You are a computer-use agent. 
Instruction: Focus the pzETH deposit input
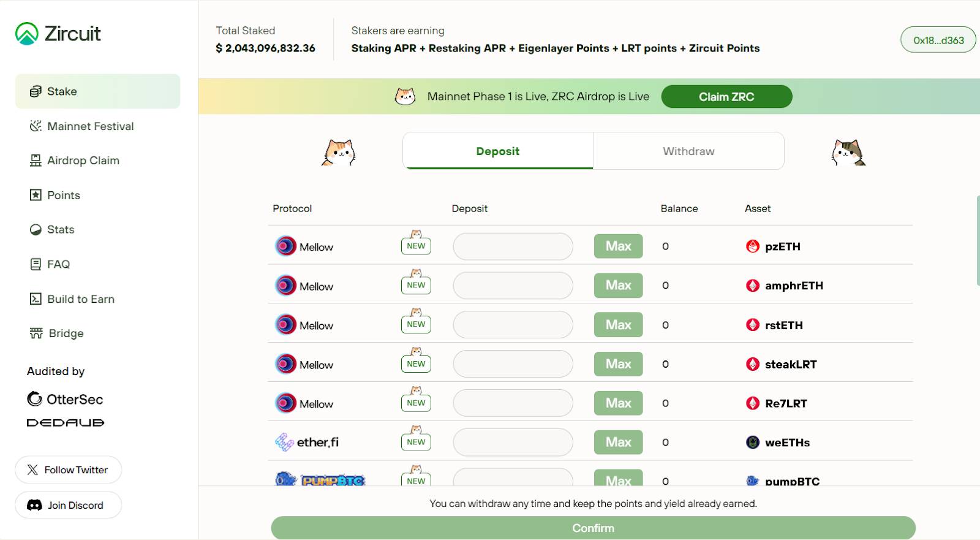tap(513, 246)
